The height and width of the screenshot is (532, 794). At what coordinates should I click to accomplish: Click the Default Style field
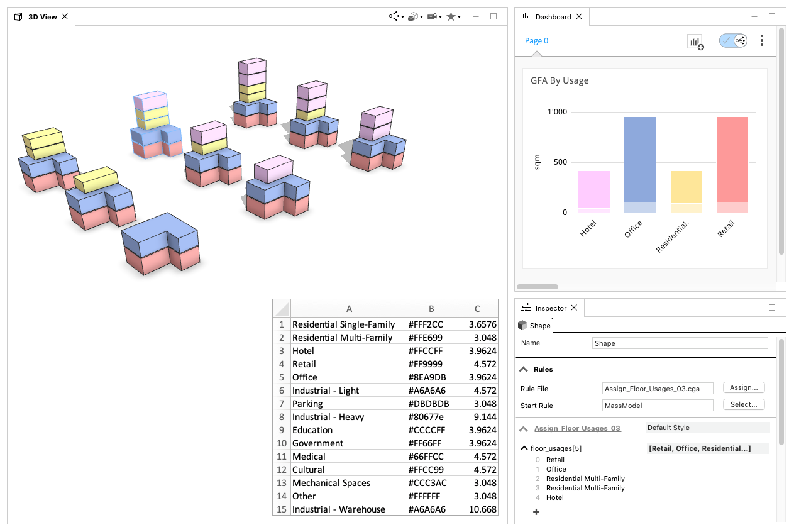click(707, 428)
